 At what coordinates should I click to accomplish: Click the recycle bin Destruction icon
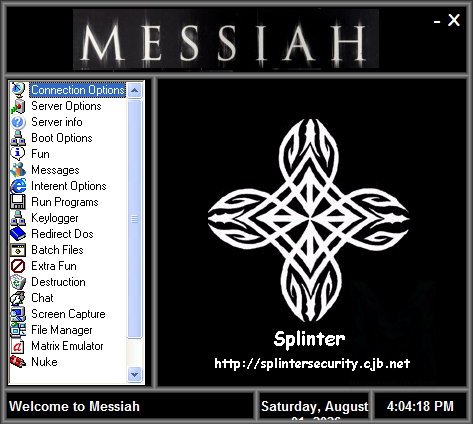(x=18, y=282)
